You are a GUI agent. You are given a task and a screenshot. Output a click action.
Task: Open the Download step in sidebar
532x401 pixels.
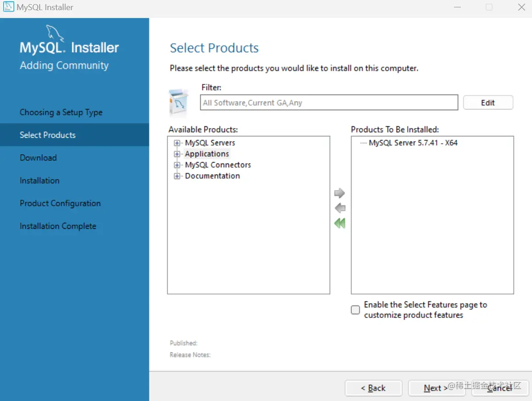[x=39, y=158]
